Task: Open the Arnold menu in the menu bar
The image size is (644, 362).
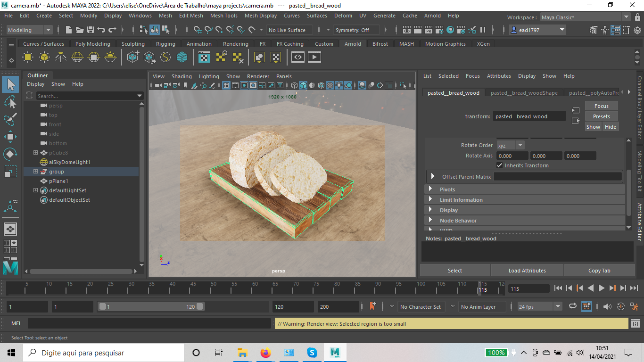Action: [x=432, y=16]
